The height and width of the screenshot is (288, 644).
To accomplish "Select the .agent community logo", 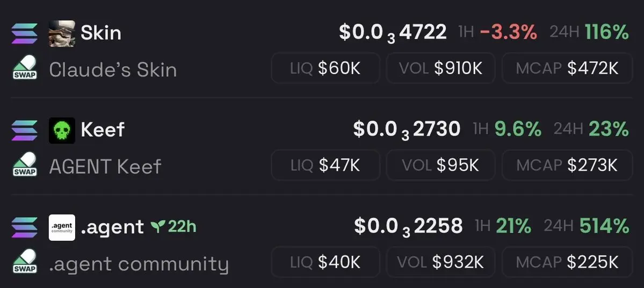I will (x=62, y=228).
